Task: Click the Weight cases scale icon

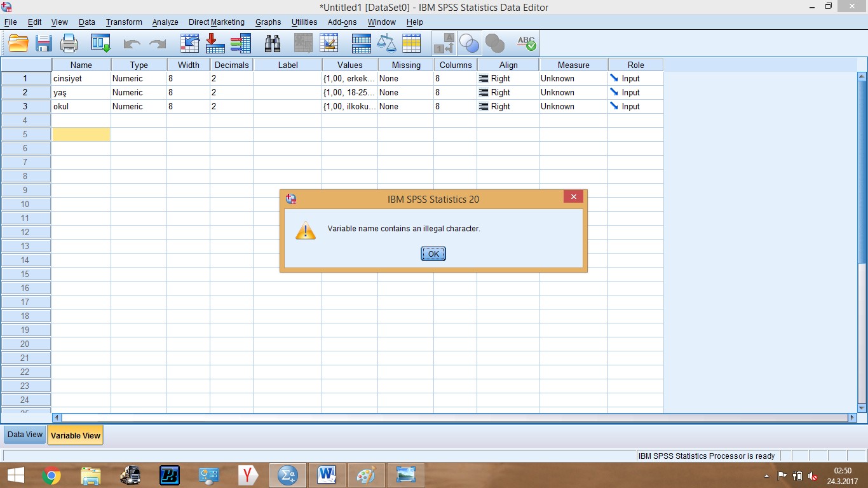Action: 386,43
